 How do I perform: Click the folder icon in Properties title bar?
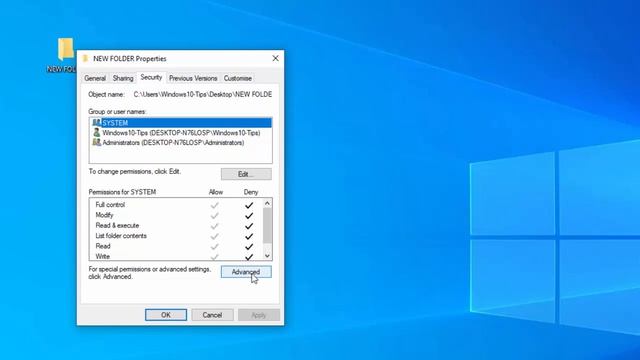85,58
